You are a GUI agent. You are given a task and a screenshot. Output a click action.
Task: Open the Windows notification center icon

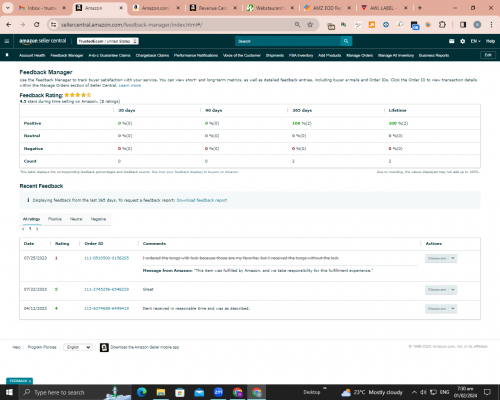pyautogui.click(x=487, y=392)
